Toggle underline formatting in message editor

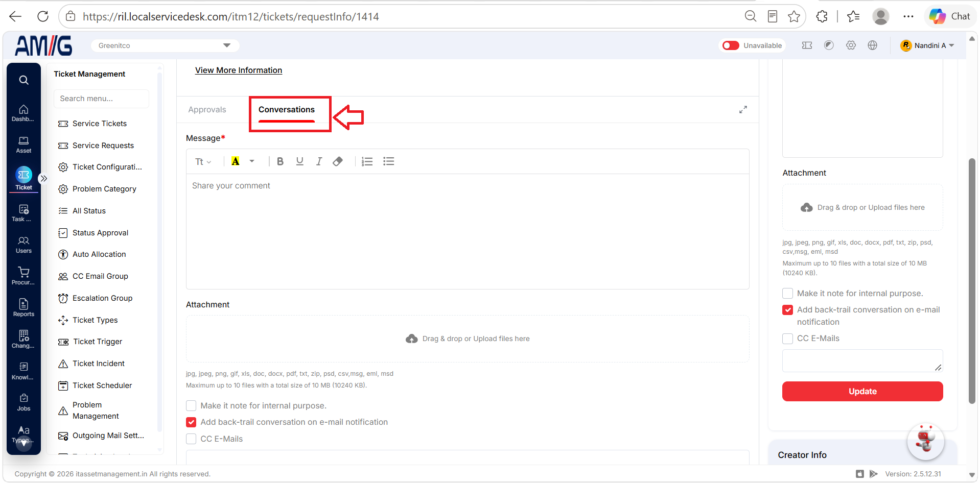coord(300,161)
